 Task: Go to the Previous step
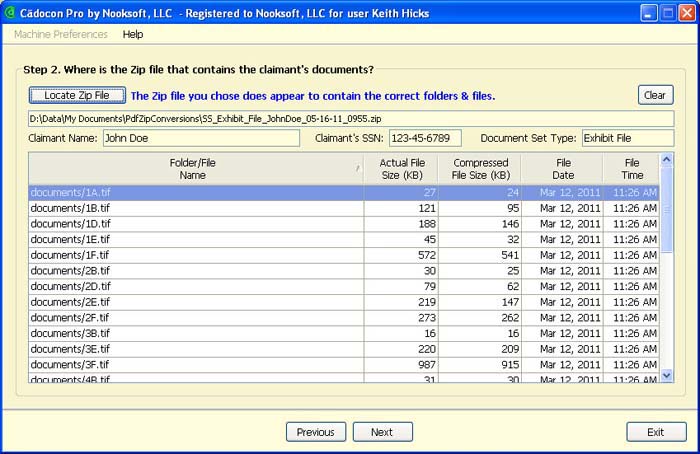point(315,432)
